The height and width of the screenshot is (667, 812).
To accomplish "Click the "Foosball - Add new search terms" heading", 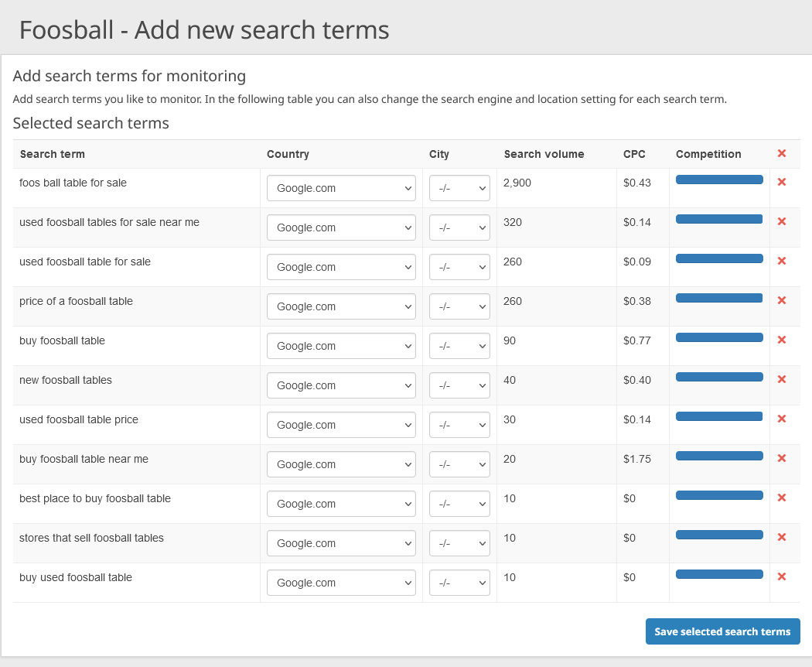I will pyautogui.click(x=205, y=29).
